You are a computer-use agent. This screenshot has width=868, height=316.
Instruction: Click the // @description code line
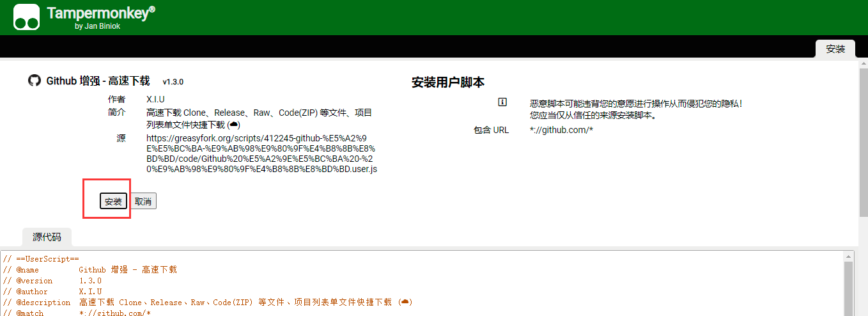[208, 303]
